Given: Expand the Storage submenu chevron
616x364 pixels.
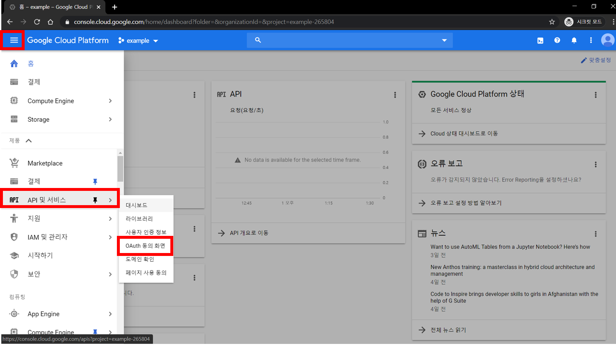Looking at the screenshot, I should pyautogui.click(x=110, y=119).
